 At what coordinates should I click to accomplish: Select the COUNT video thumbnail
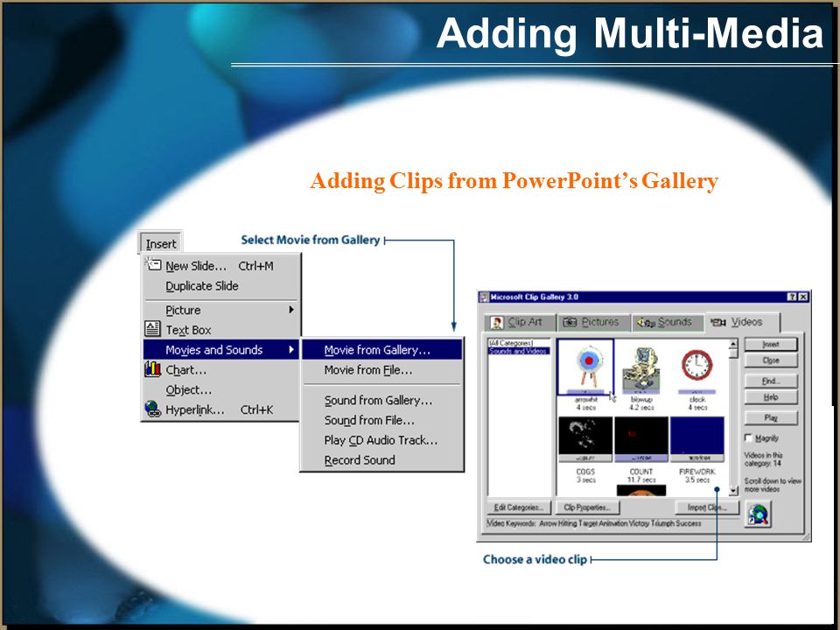(x=641, y=438)
